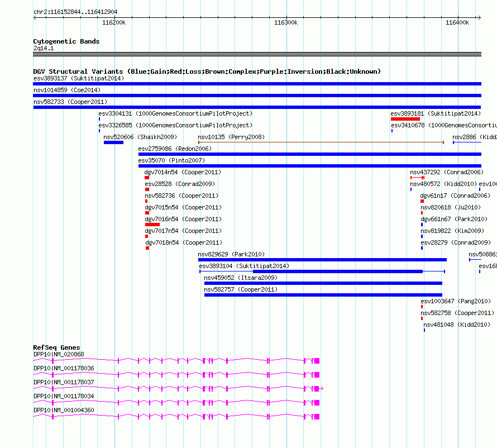Select dgv661n67 (Park2010) label
The height and width of the screenshot is (448, 497).
pos(454,219)
